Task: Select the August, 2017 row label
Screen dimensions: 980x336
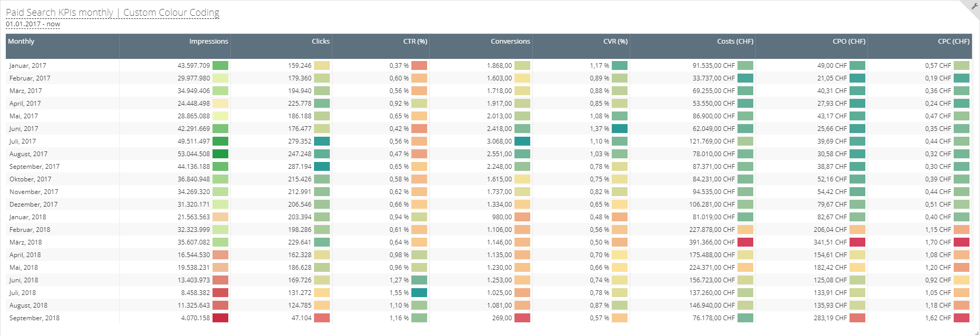Action: (x=28, y=154)
